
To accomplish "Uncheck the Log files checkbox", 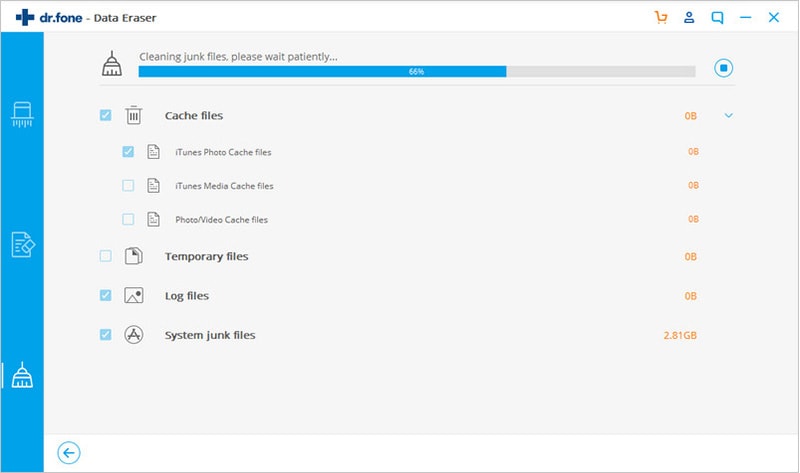I will (x=106, y=295).
